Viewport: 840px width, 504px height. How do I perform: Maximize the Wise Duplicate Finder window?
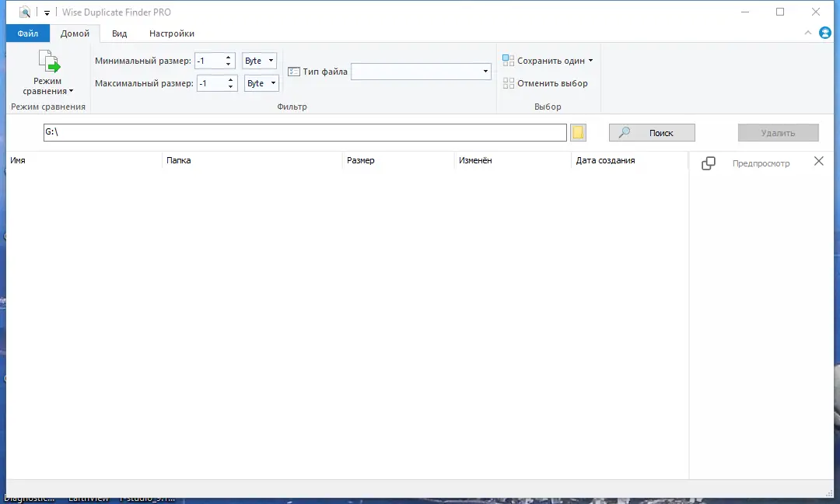(780, 12)
